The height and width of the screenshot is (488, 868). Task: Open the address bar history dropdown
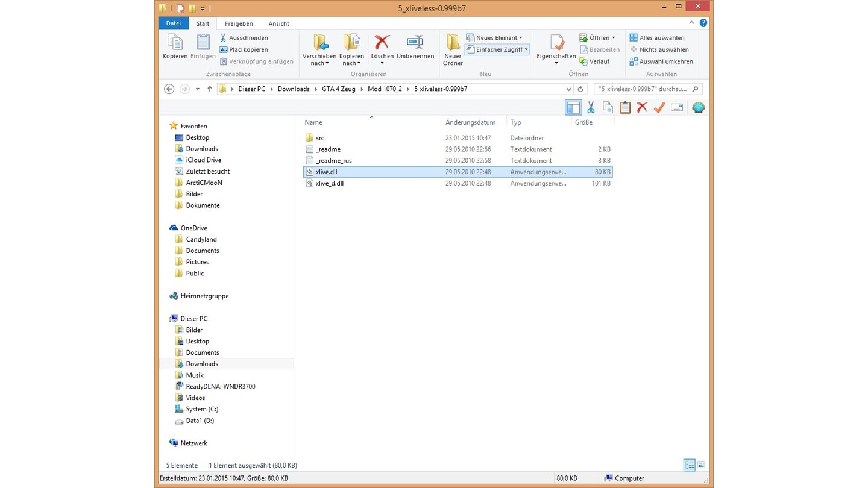tap(568, 89)
